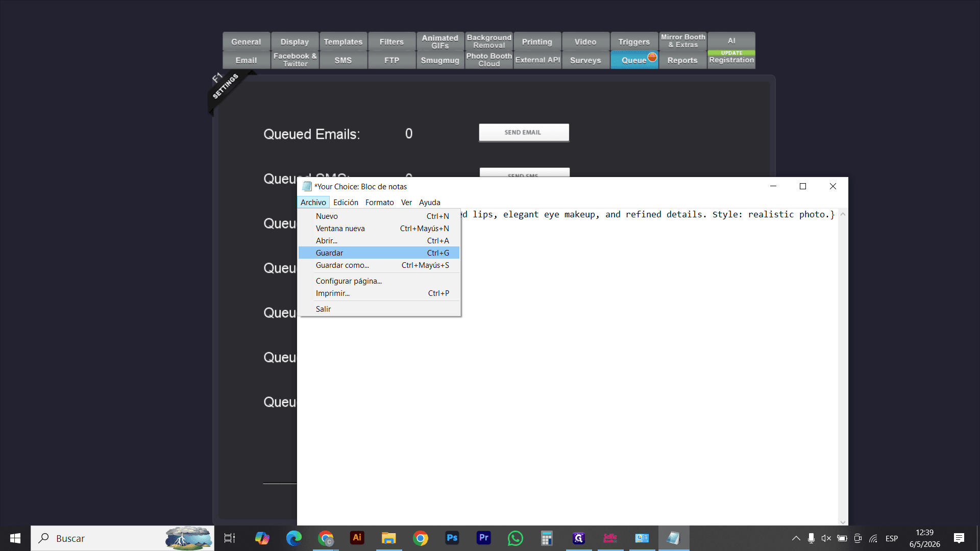980x551 pixels.
Task: Select Nuevo in Archivo menu
Action: coord(379,216)
